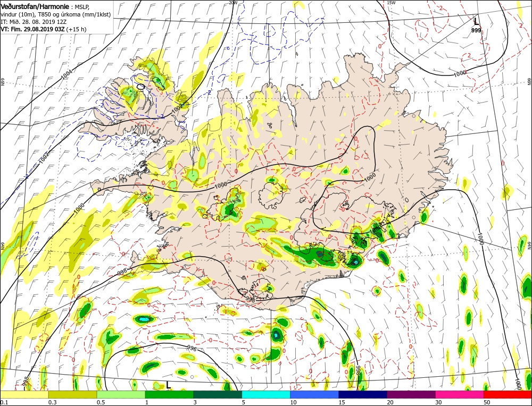
Task: Click the '15W' longitude label
Action: (391, 2)
